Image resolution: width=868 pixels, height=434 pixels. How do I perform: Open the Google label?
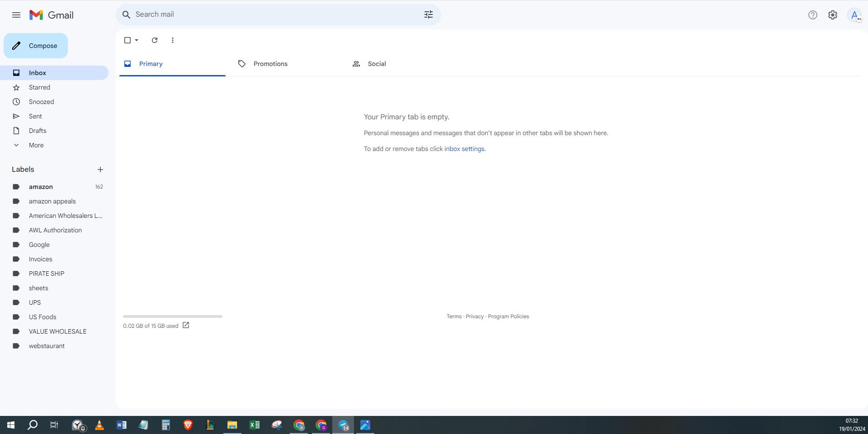[x=54, y=245]
